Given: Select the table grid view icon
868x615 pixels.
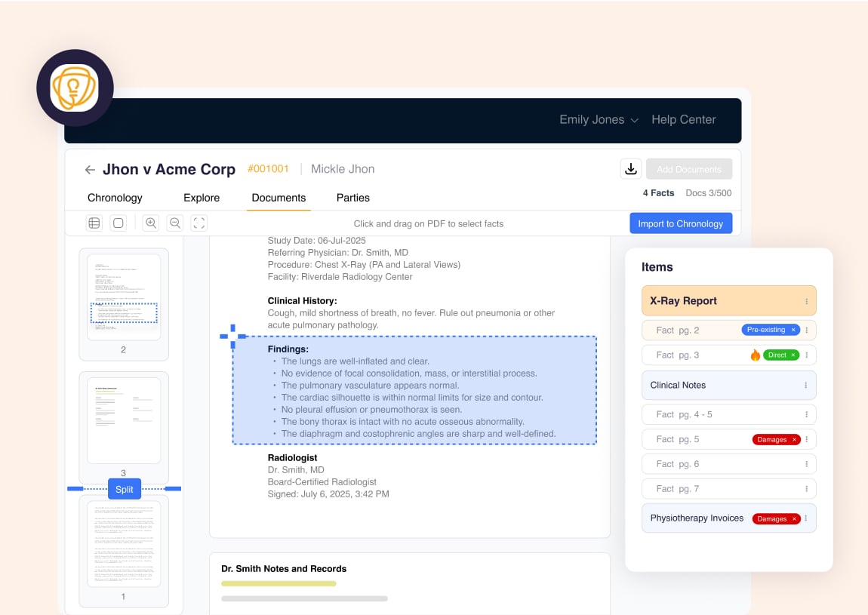Looking at the screenshot, I should (94, 223).
